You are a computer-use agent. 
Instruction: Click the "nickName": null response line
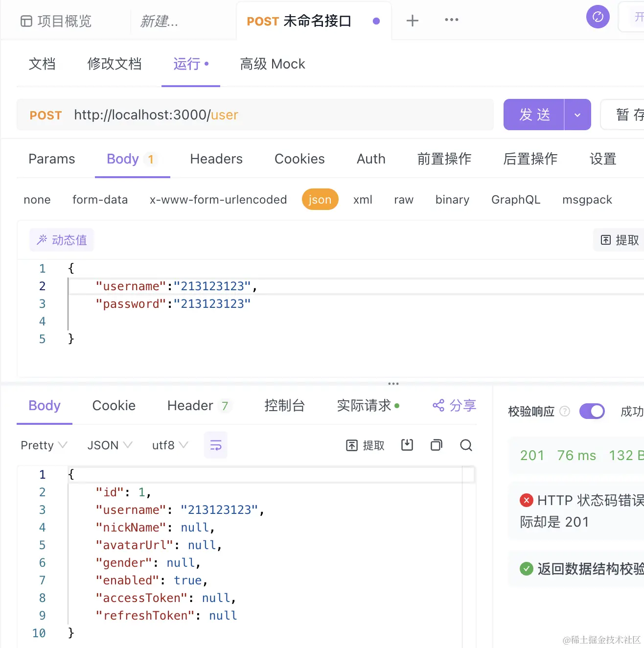point(155,528)
